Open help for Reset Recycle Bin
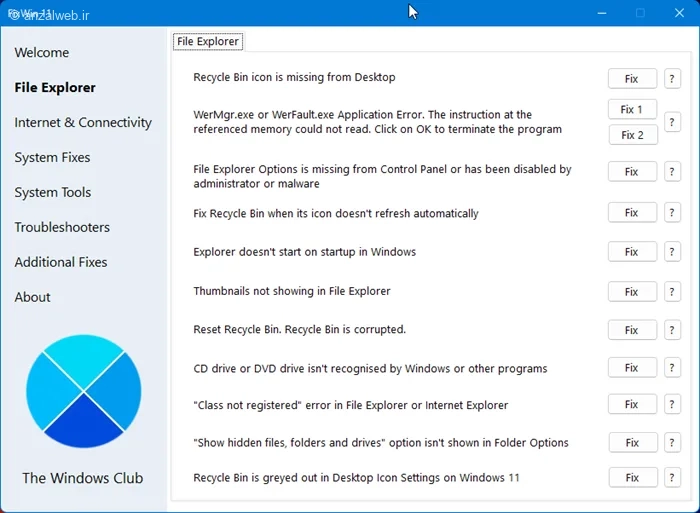Image resolution: width=700 pixels, height=513 pixels. (x=672, y=330)
